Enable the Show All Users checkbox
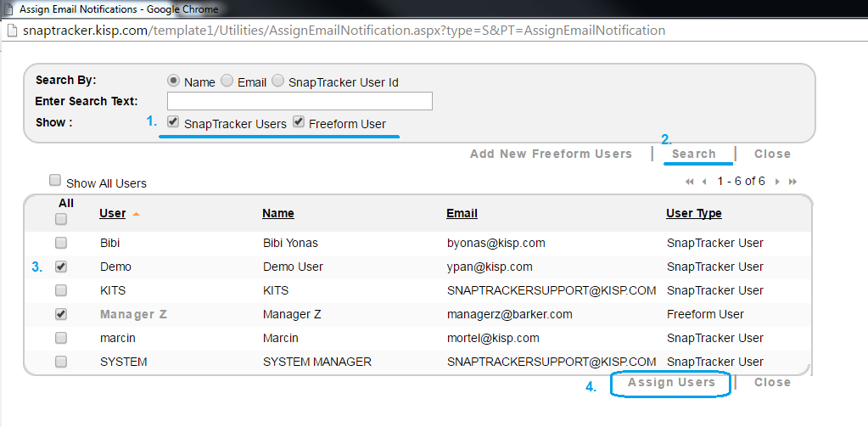Image resolution: width=868 pixels, height=427 pixels. pos(56,180)
